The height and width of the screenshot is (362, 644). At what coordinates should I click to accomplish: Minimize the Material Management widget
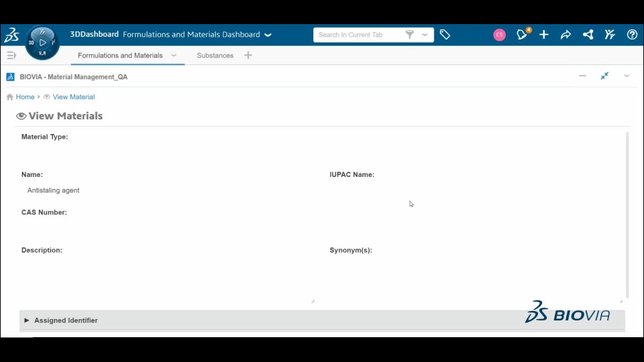[582, 76]
